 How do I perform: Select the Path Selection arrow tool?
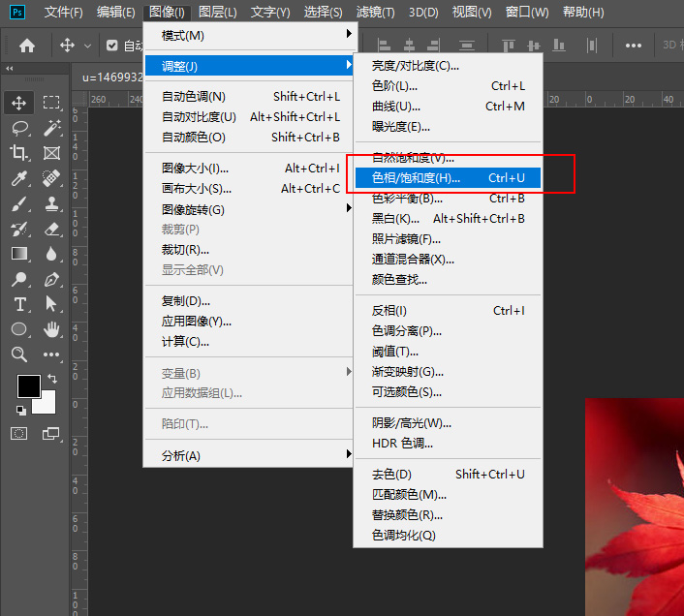click(51, 304)
